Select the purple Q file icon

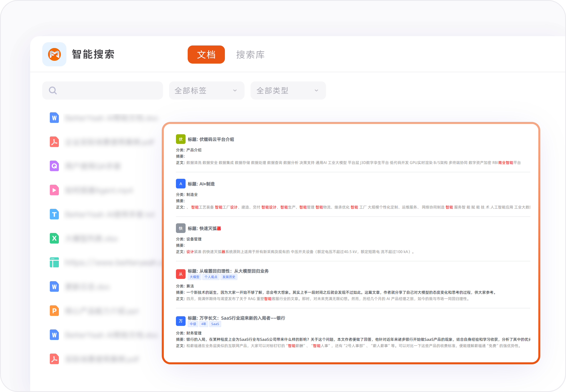pos(54,166)
